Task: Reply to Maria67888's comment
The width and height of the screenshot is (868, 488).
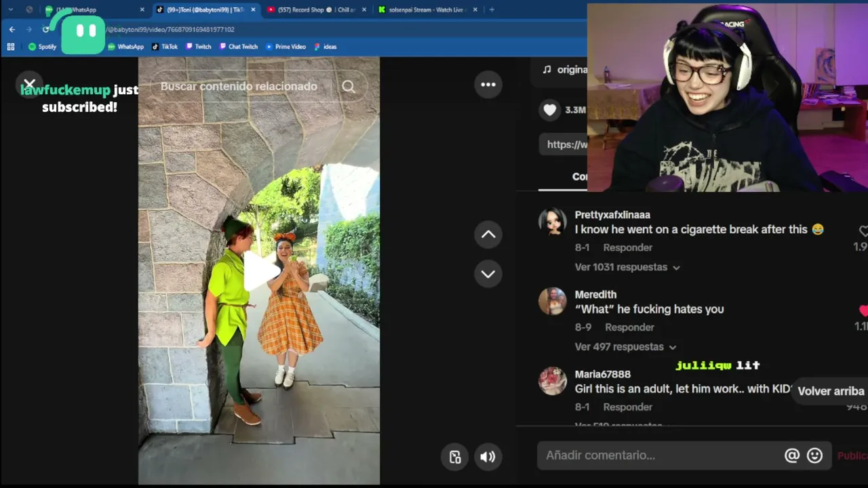Action: [628, 407]
